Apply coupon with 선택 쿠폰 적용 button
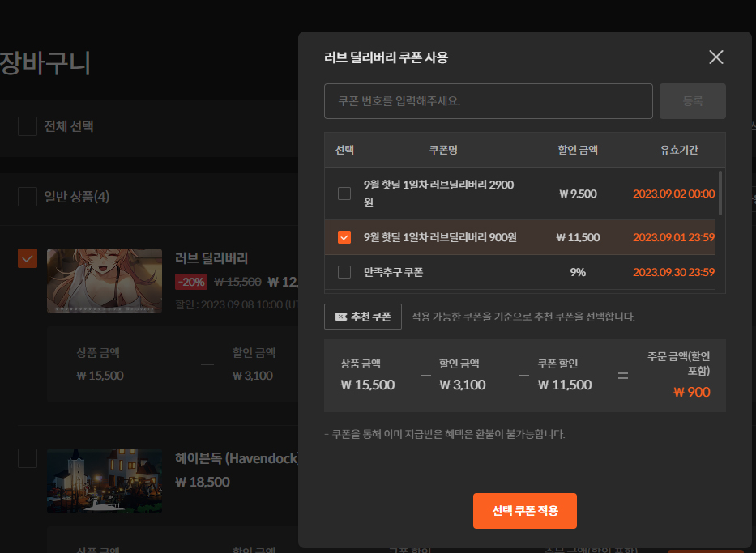 point(524,511)
